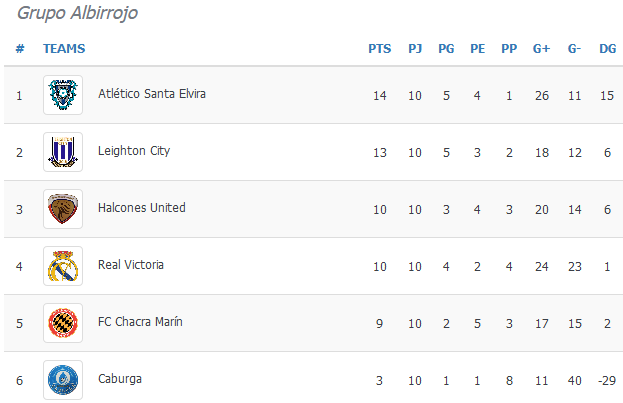The height and width of the screenshot is (403, 623).
Task: Select the Halcones United hawk crest
Action: (x=63, y=209)
